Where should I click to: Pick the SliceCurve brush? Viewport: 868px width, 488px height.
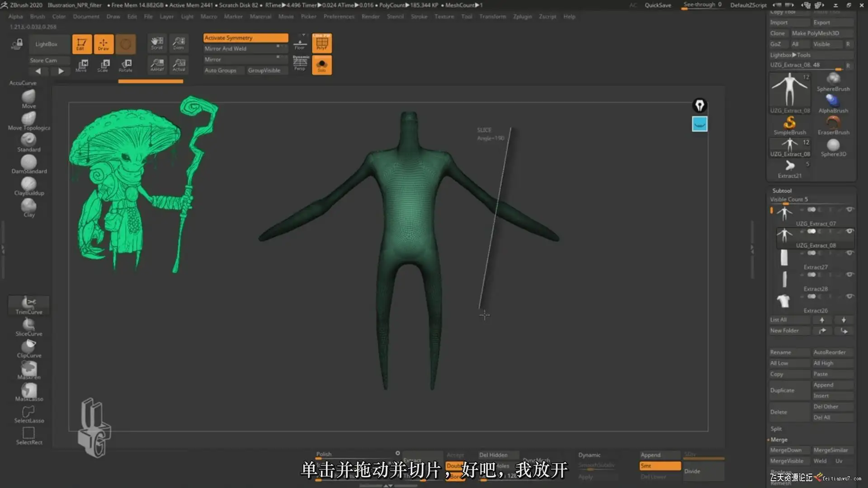[28, 325]
